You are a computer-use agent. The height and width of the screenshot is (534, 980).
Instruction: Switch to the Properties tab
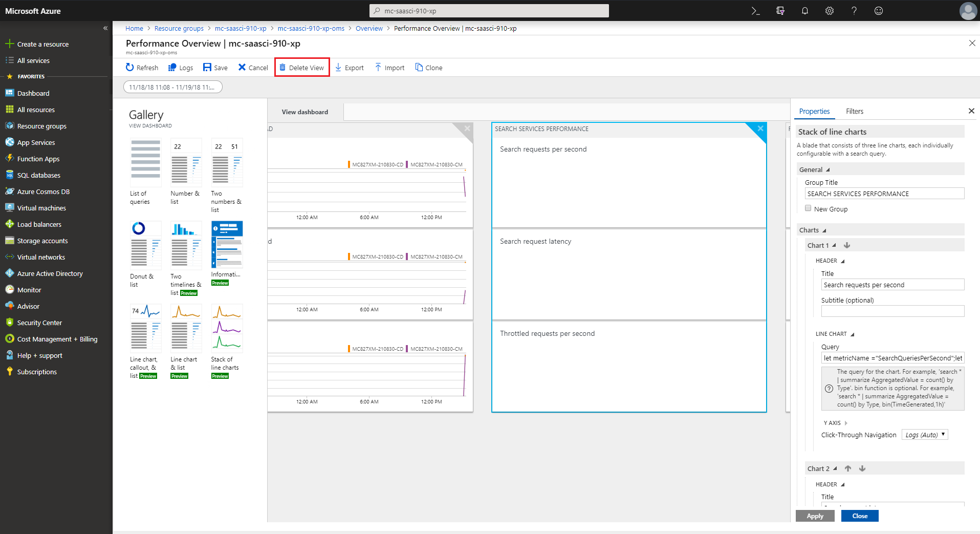[814, 111]
